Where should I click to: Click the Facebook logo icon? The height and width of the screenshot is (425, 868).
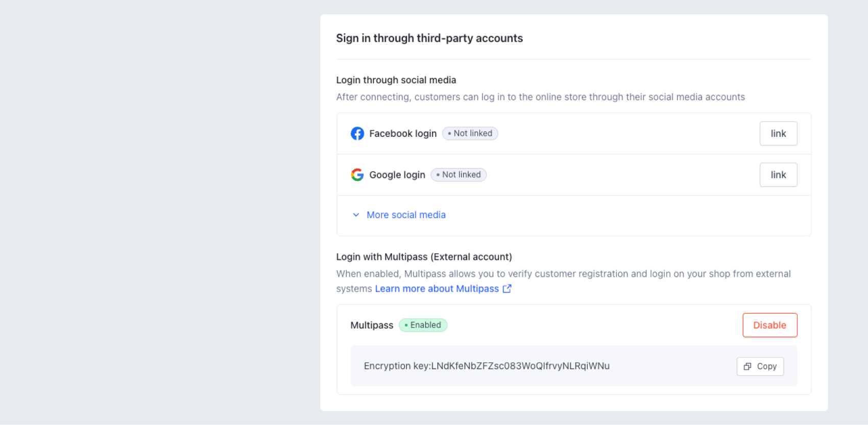pyautogui.click(x=357, y=133)
